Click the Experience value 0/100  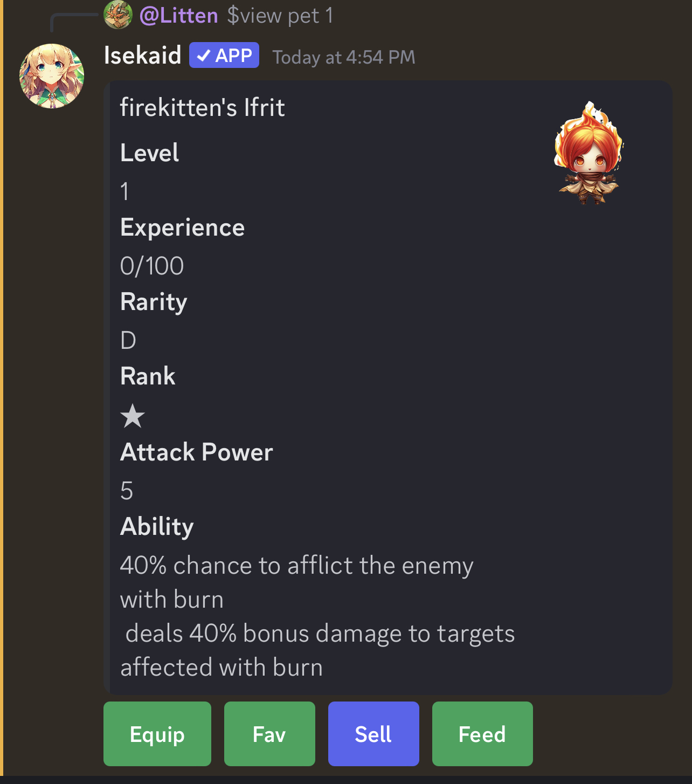pos(152,266)
